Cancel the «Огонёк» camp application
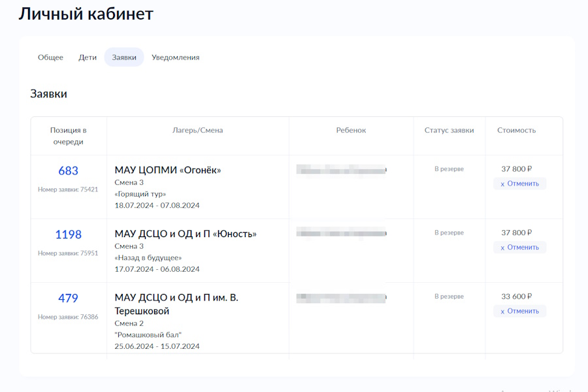Viewport: 588px width, 392px height. pos(519,184)
